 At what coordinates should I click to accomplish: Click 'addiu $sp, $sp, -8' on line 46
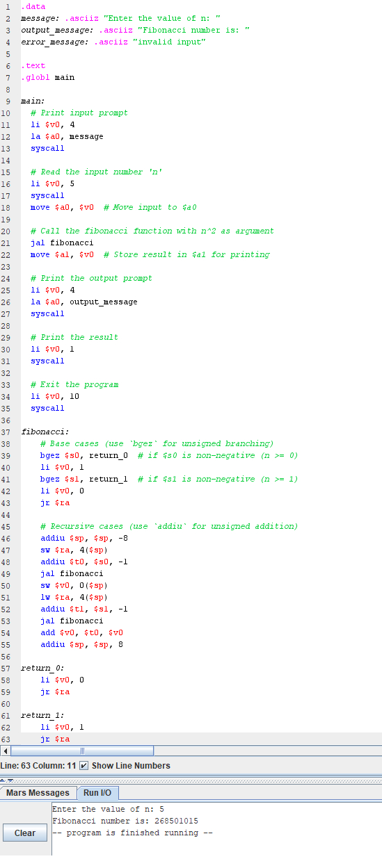tap(84, 538)
